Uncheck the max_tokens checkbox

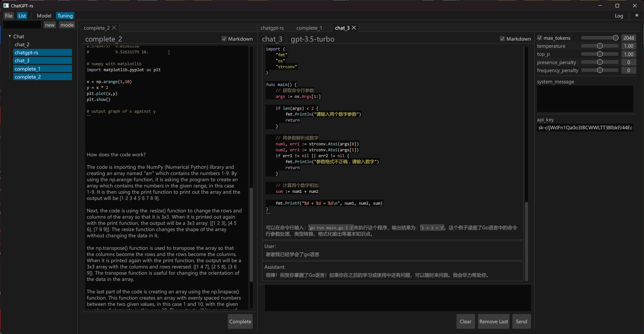tap(539, 38)
